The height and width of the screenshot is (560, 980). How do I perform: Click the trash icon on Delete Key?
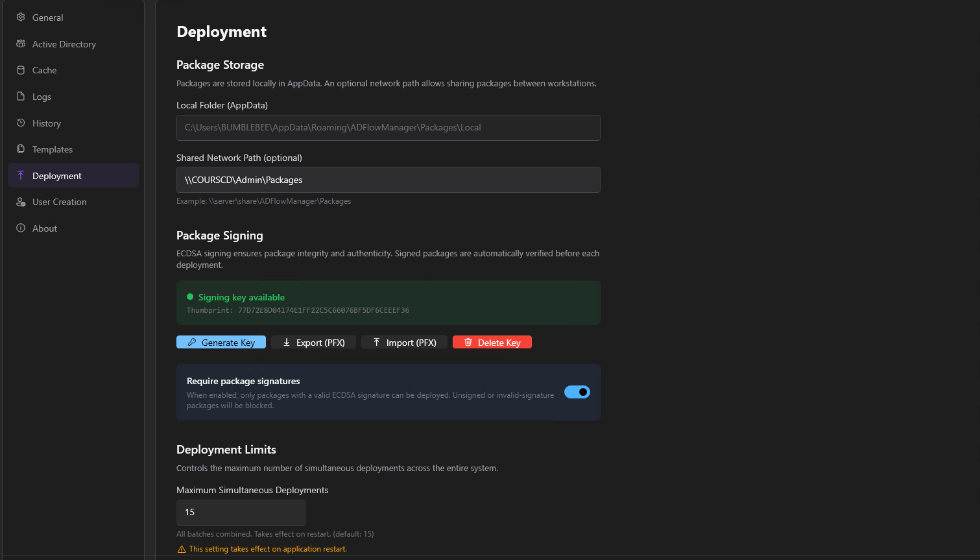(468, 342)
